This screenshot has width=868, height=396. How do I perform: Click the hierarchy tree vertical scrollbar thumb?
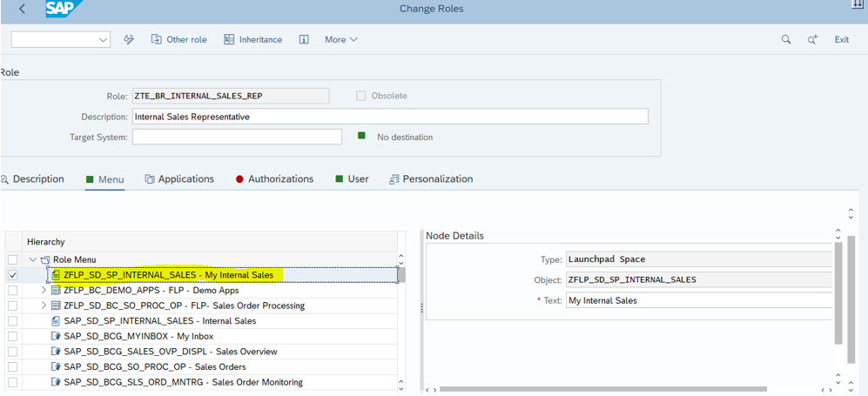402,275
